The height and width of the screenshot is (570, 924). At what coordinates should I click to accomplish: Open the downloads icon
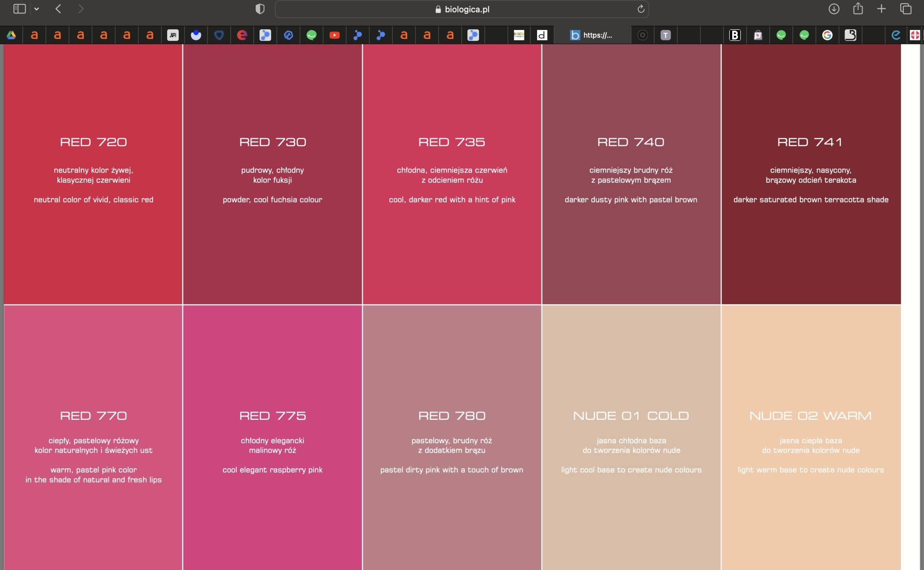[833, 9]
